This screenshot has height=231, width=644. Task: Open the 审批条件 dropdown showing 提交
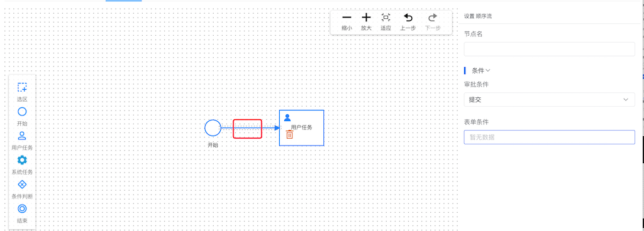(549, 100)
